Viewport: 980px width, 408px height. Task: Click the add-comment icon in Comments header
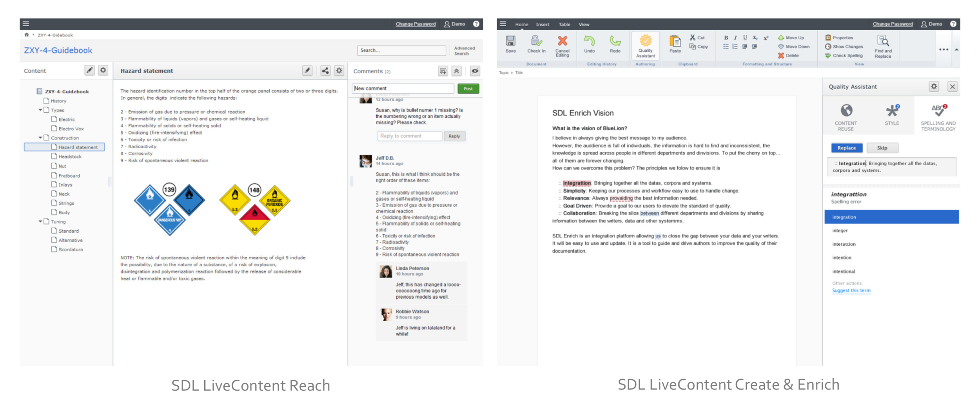click(x=443, y=71)
